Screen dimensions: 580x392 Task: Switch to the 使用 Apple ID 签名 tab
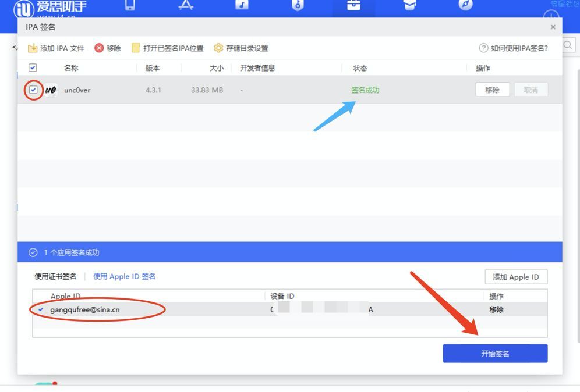pyautogui.click(x=124, y=276)
